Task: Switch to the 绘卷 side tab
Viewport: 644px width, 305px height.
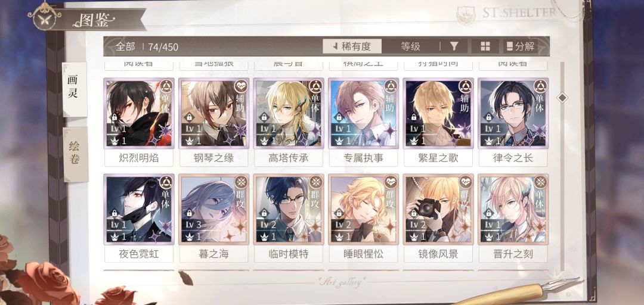Action: coord(76,154)
